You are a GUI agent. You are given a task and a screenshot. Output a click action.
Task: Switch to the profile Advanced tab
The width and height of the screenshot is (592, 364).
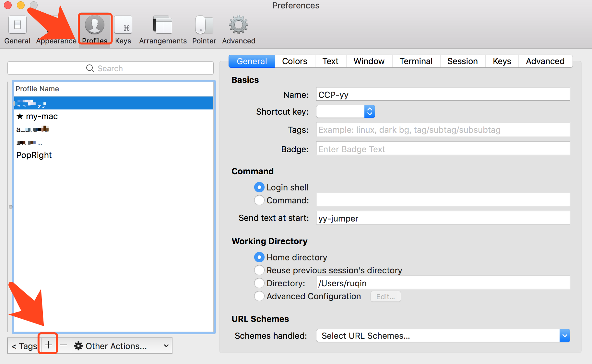click(545, 61)
